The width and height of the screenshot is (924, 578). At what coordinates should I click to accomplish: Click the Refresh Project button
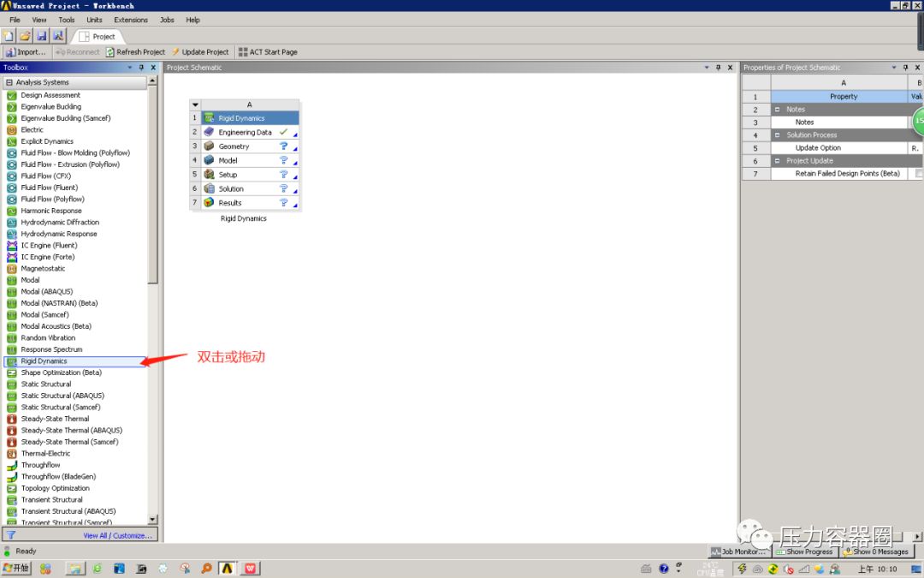136,51
